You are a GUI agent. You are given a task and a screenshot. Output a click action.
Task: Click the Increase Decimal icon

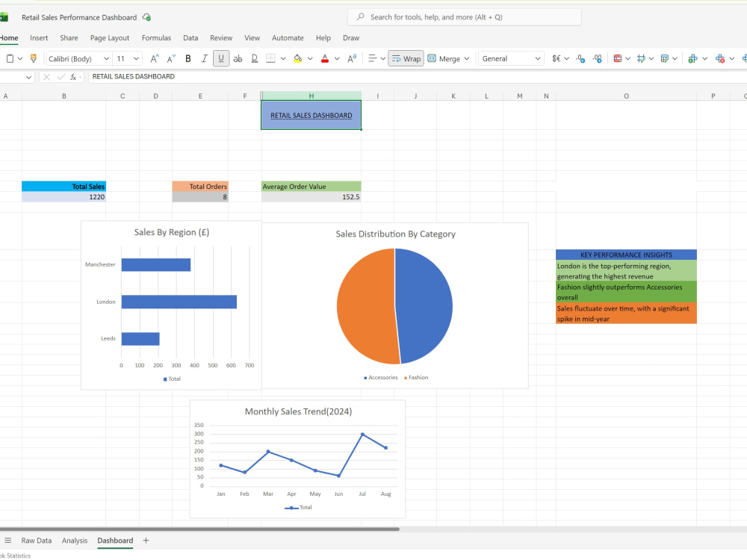[580, 58]
